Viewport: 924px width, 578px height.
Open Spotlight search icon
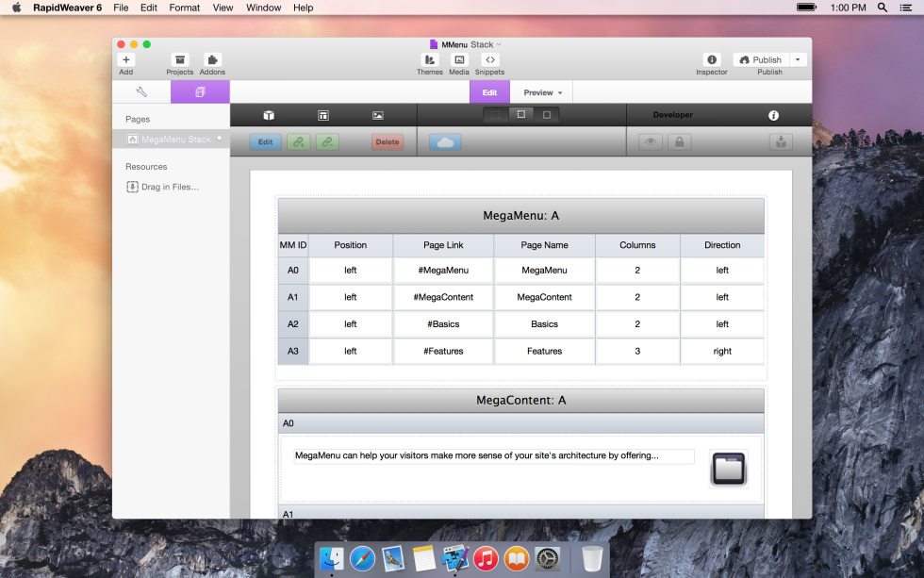click(x=883, y=8)
